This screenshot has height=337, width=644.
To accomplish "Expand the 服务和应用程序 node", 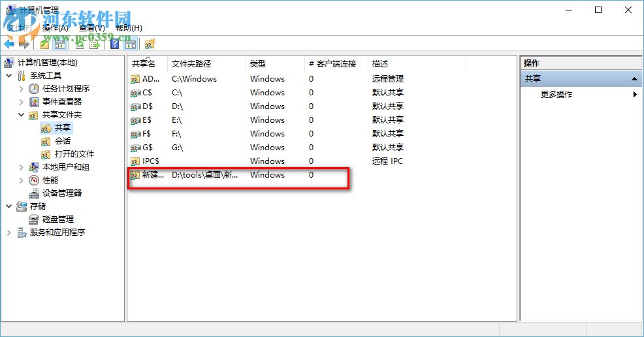I will coord(9,233).
